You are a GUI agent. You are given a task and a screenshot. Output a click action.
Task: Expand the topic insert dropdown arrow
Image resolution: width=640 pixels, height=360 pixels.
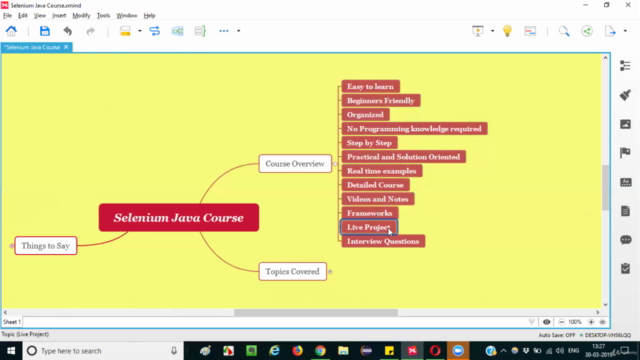click(140, 31)
